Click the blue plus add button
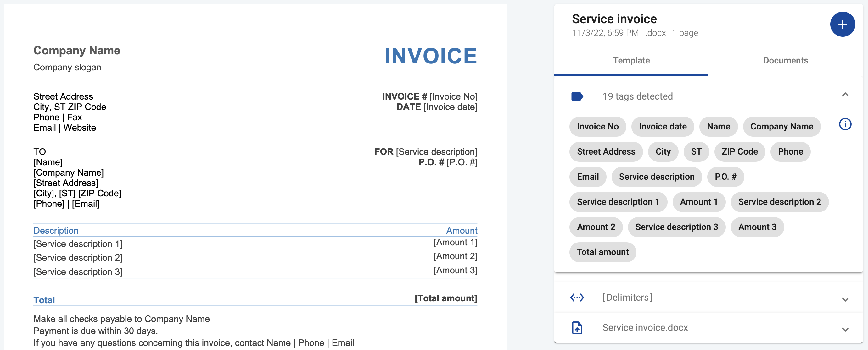Viewport: 868px width, 350px height. click(x=843, y=24)
